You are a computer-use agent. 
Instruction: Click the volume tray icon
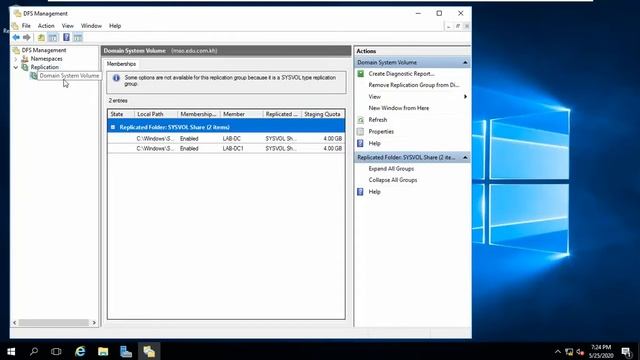click(x=580, y=351)
